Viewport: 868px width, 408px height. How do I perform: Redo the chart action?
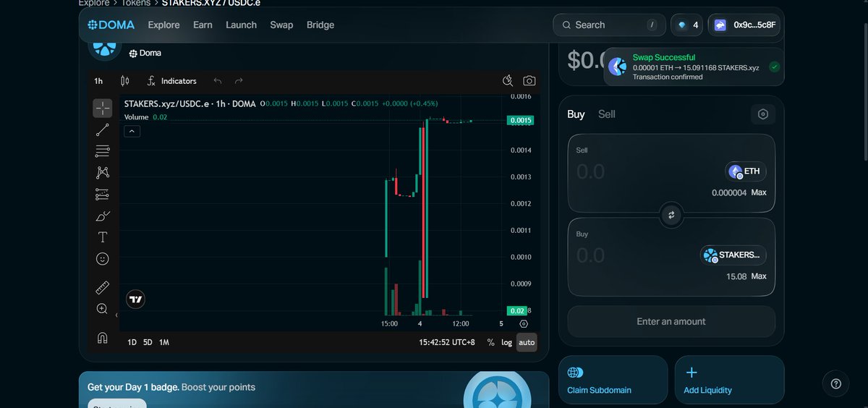tap(239, 81)
